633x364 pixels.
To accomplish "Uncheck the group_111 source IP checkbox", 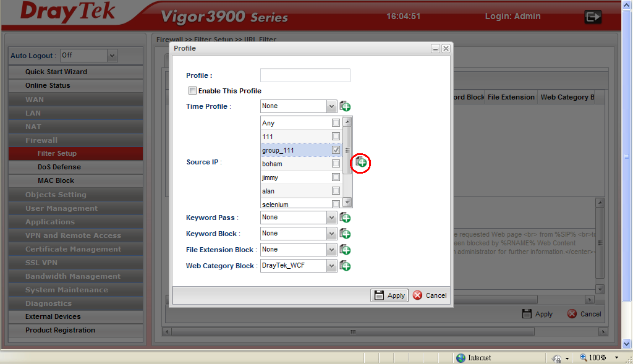I will coord(336,150).
